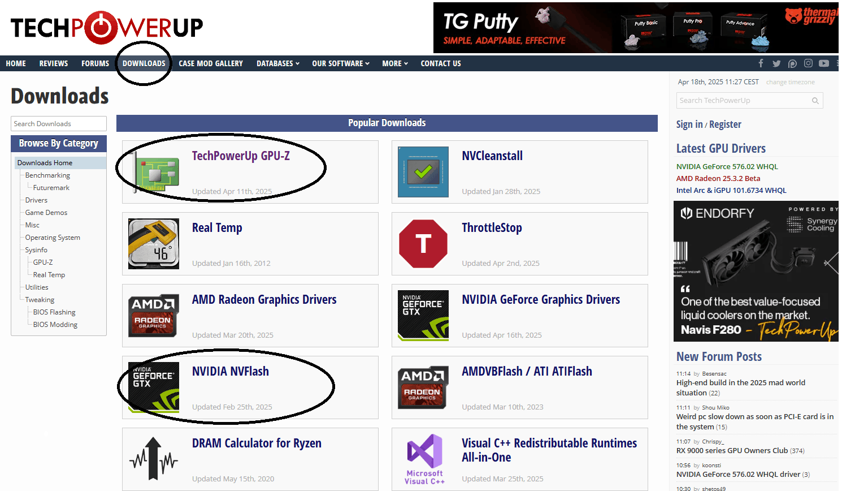Open the High-end build 2025 forum post
Viewport: 868px width, 491px height.
[x=741, y=387]
